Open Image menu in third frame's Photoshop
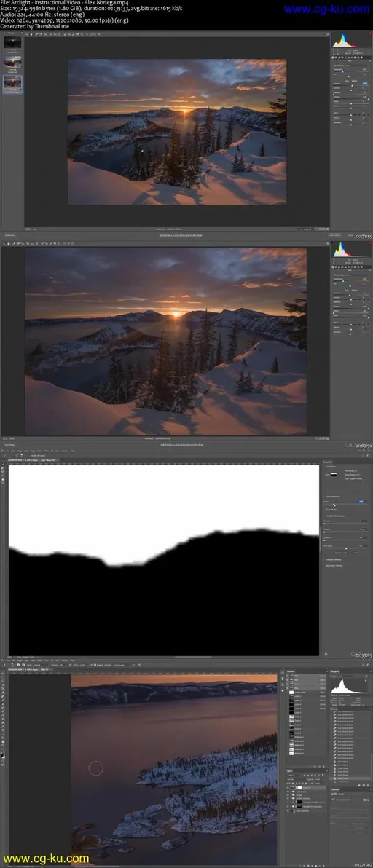 (20, 451)
